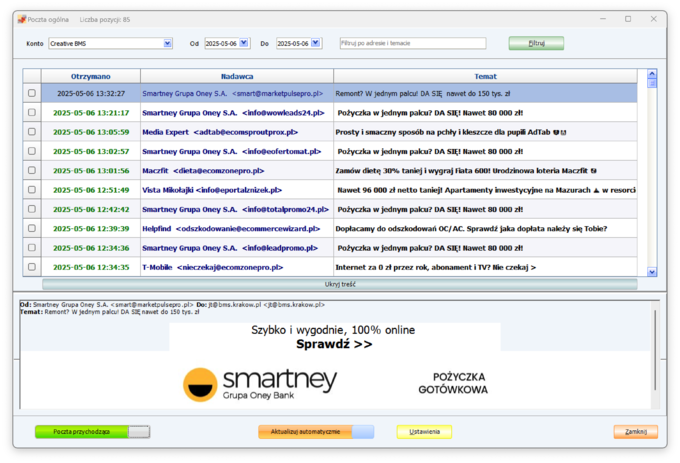Open the Od date picker arrow
680x463 pixels.
pos(244,43)
